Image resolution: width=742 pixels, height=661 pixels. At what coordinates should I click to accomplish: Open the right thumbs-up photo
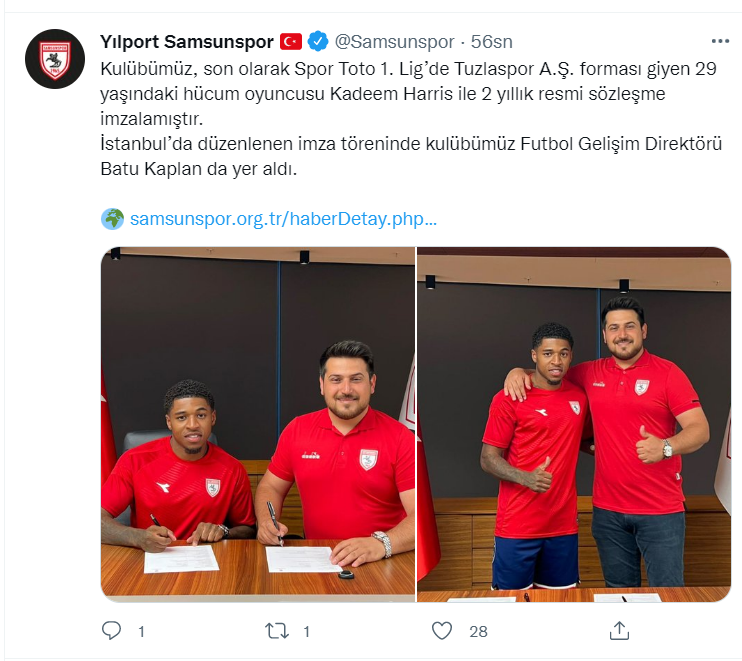pyautogui.click(x=574, y=424)
